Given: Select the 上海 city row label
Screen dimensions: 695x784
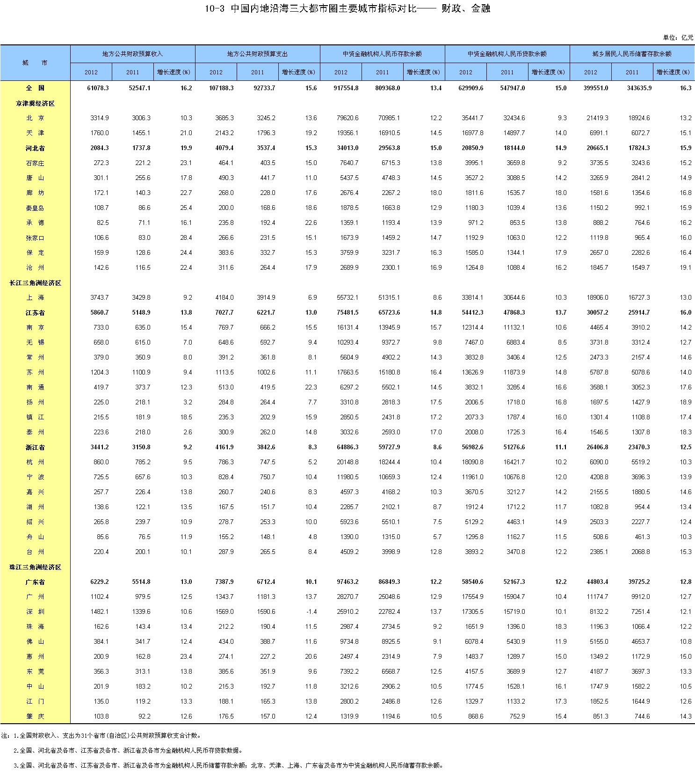Looking at the screenshot, I should [x=35, y=298].
